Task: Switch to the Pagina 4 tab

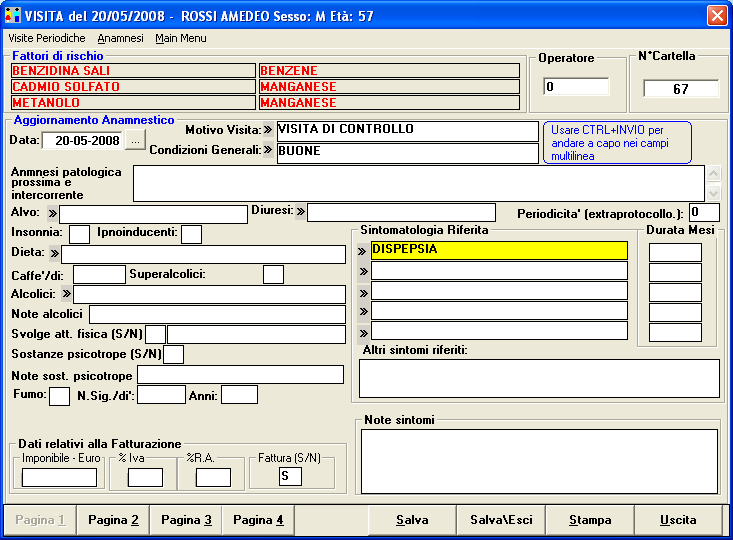Action: pos(258,520)
